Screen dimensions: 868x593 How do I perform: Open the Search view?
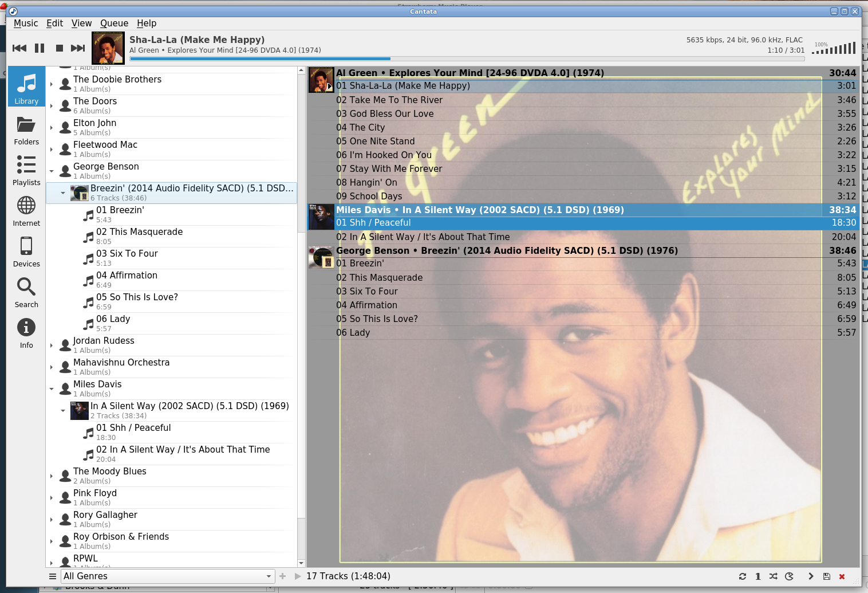[26, 293]
